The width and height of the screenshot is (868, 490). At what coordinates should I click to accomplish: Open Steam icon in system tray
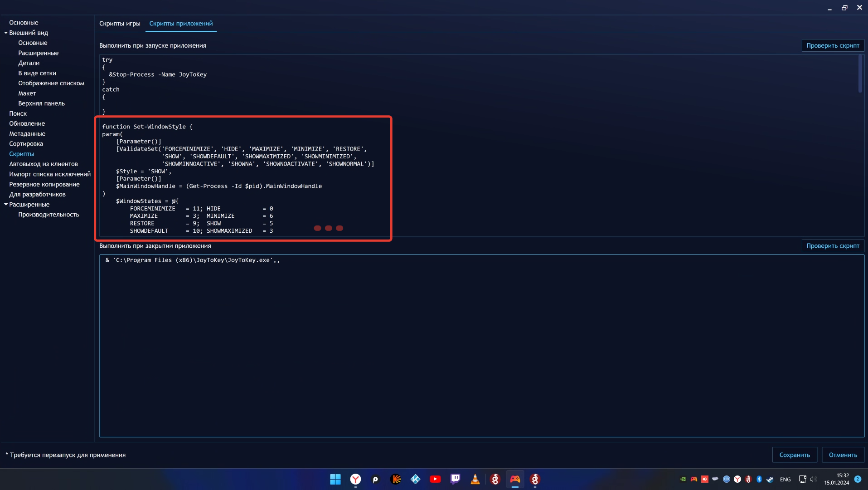tap(770, 479)
